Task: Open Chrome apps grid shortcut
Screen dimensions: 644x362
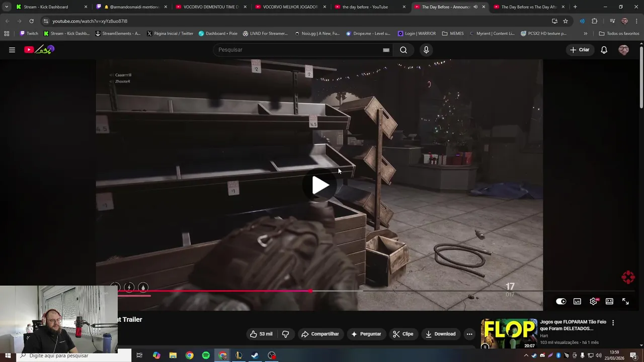Action: coord(7,34)
